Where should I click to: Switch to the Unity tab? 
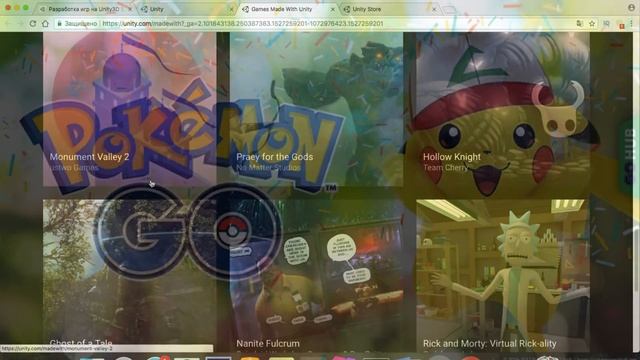click(186, 9)
